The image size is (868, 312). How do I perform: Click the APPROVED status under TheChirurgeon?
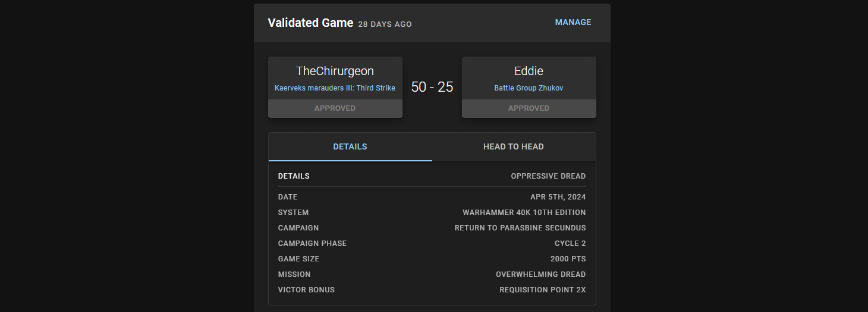[x=335, y=108]
